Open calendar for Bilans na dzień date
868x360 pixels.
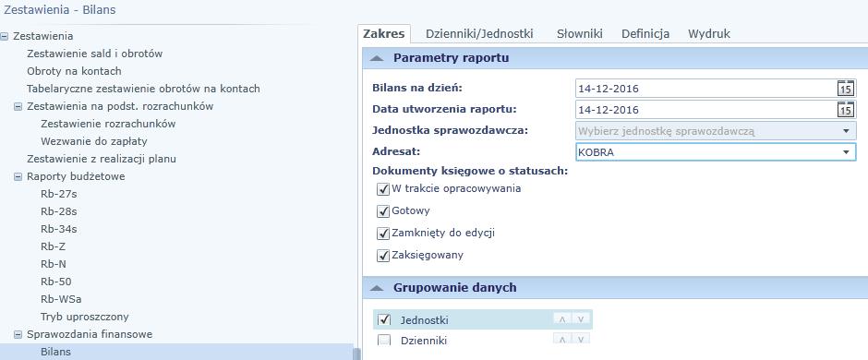(846, 89)
